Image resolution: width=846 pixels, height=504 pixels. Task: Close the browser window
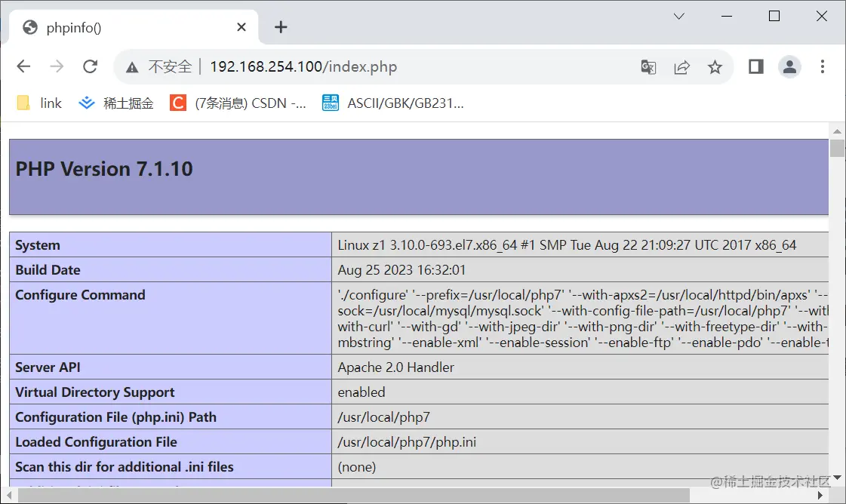(x=822, y=16)
